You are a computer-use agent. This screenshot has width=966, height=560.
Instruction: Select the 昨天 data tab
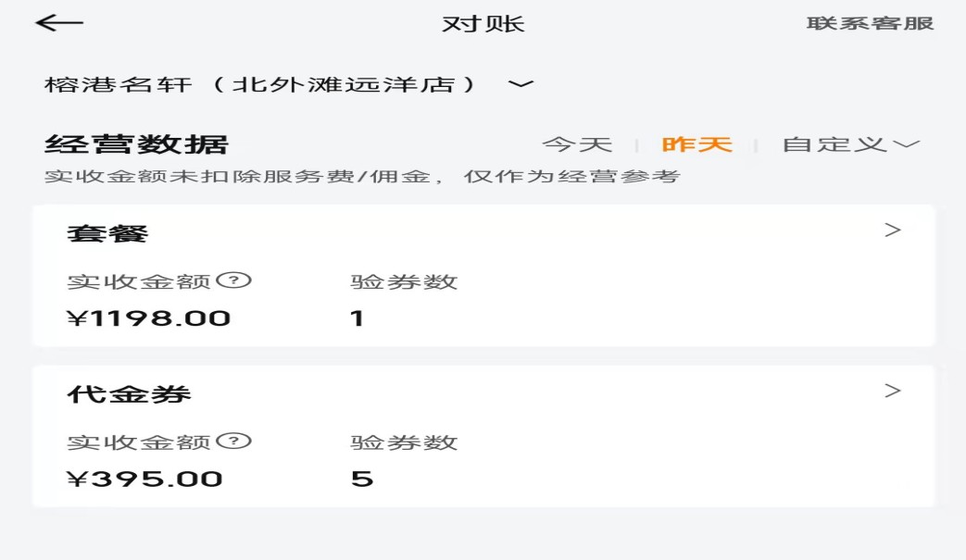(696, 144)
